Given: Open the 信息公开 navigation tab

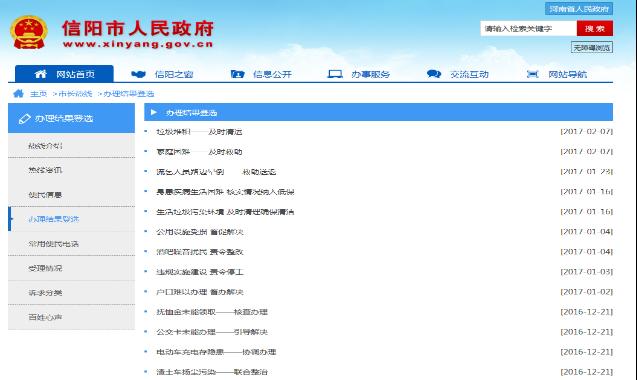Looking at the screenshot, I should (261, 74).
